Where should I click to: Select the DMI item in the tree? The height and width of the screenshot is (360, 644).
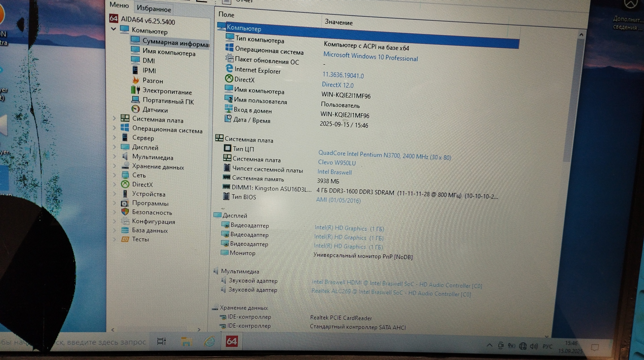point(149,61)
